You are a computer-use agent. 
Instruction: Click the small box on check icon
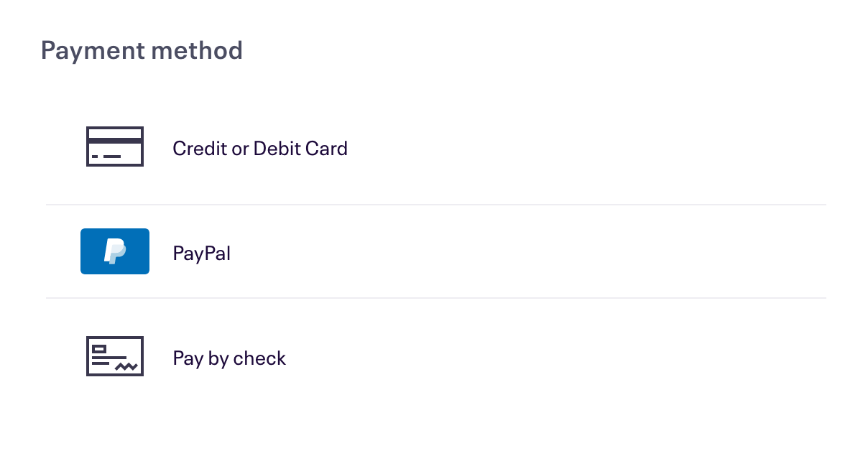point(99,350)
